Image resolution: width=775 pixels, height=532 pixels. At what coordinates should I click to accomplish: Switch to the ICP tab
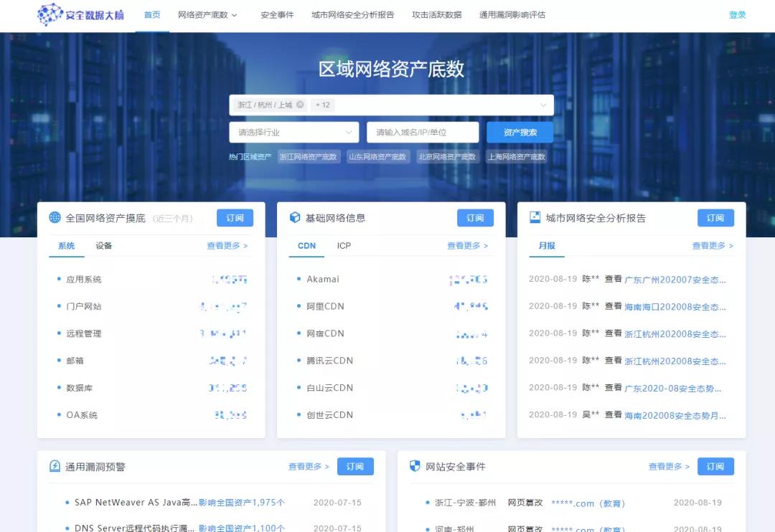[344, 246]
